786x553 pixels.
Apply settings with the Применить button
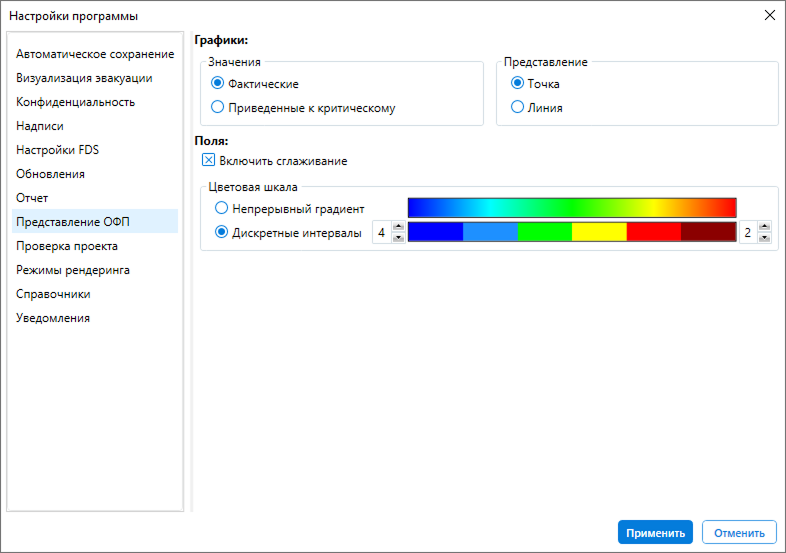[x=655, y=532]
